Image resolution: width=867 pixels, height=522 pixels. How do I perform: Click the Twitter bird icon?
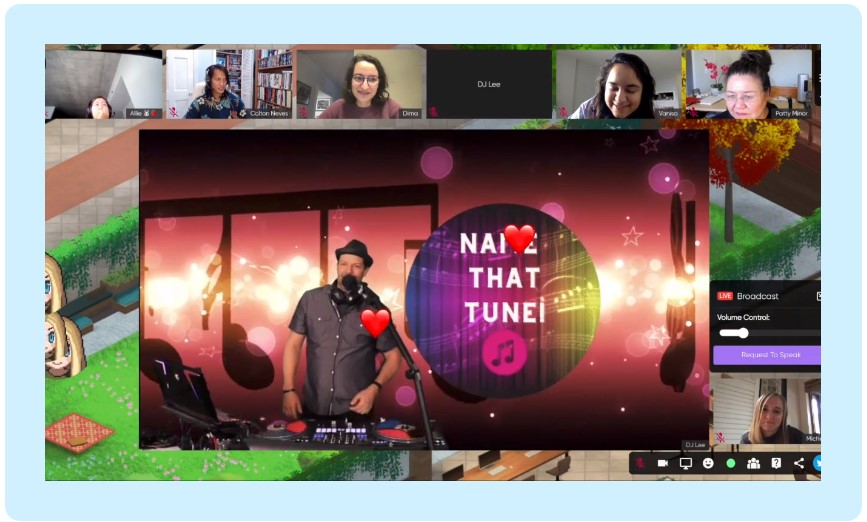coord(816,463)
